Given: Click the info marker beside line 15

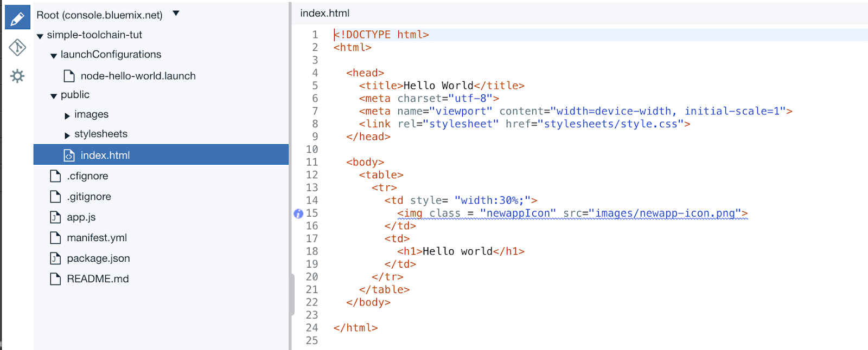Looking at the screenshot, I should click(298, 213).
